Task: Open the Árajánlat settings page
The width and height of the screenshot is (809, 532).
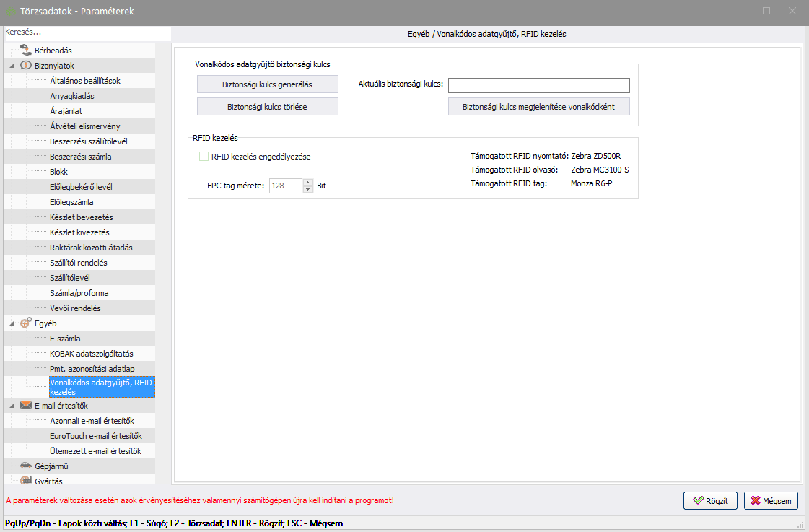Action: coord(66,111)
